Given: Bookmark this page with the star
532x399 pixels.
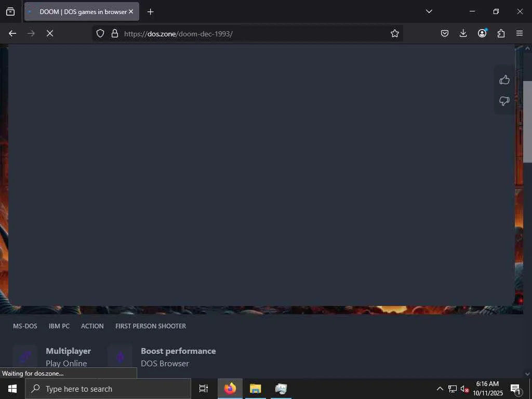Looking at the screenshot, I should pos(395,33).
